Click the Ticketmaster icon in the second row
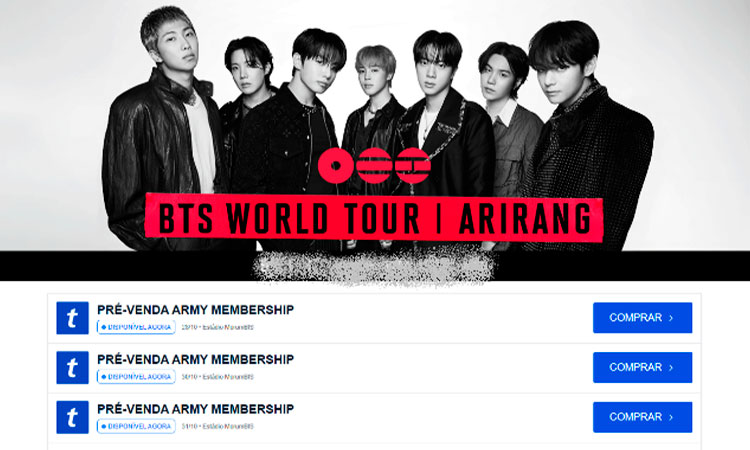 72,367
